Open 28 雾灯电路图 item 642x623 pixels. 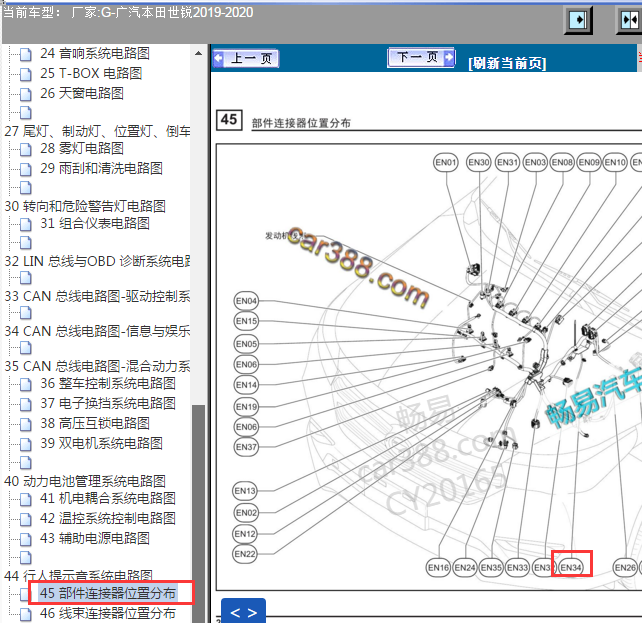(82, 148)
